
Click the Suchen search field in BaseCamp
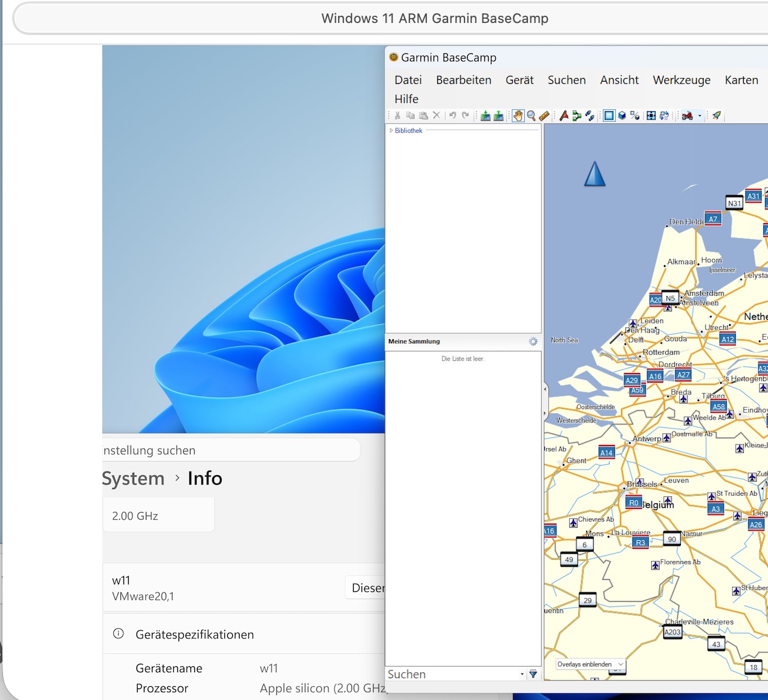point(452,674)
